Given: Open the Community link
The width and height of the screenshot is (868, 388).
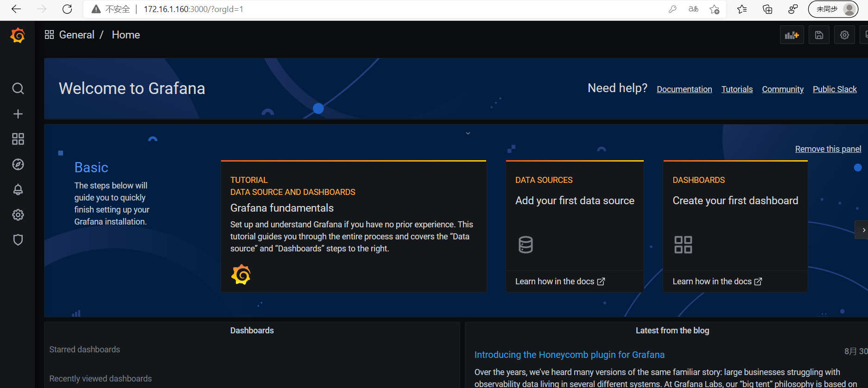Looking at the screenshot, I should (x=783, y=89).
